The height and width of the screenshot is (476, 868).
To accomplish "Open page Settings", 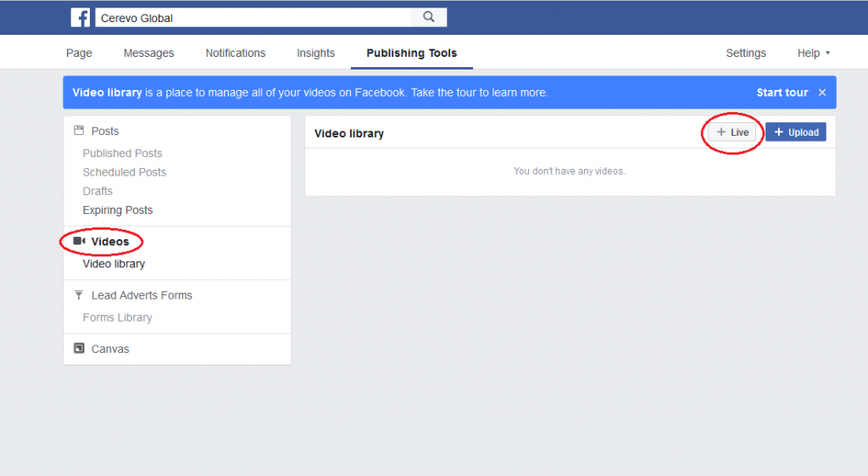I will click(x=746, y=53).
